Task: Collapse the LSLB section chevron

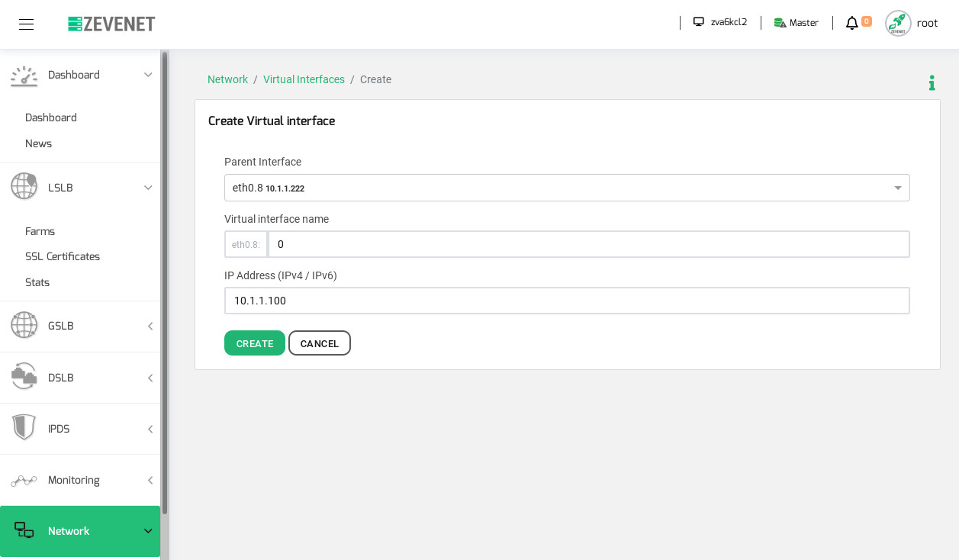Action: click(148, 188)
